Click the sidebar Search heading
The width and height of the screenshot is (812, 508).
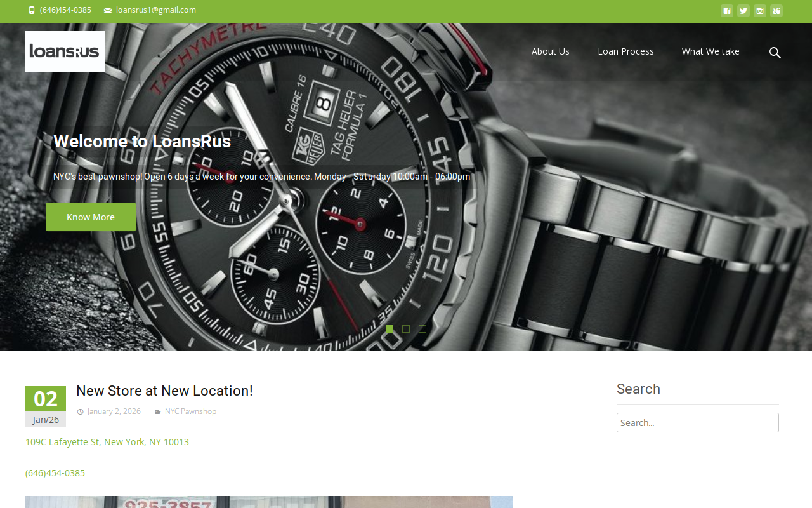[638, 389]
